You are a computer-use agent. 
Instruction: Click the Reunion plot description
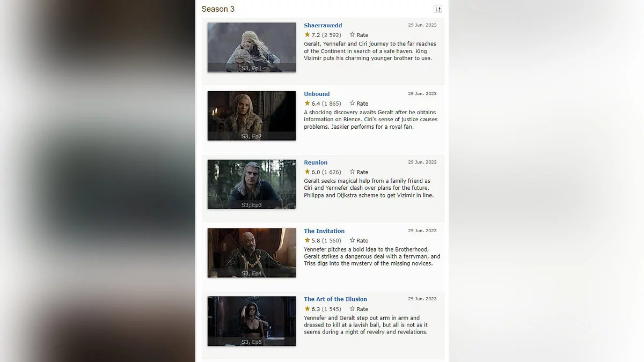[x=369, y=188]
